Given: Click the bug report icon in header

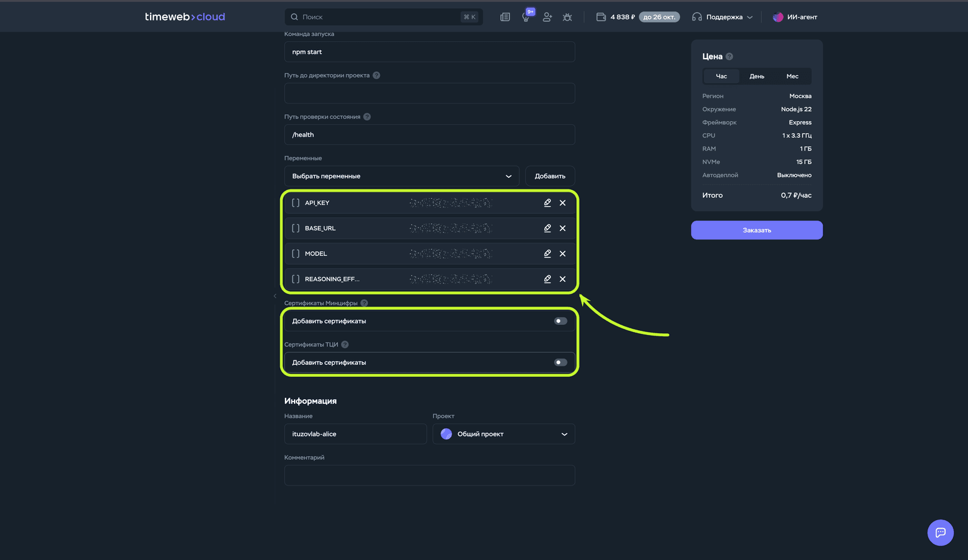Looking at the screenshot, I should click(x=567, y=17).
